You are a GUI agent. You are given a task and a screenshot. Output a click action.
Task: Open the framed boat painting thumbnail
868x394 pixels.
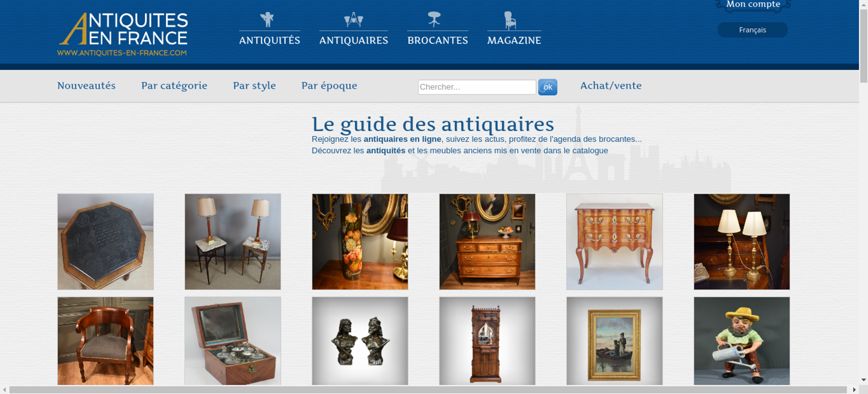[615, 341]
